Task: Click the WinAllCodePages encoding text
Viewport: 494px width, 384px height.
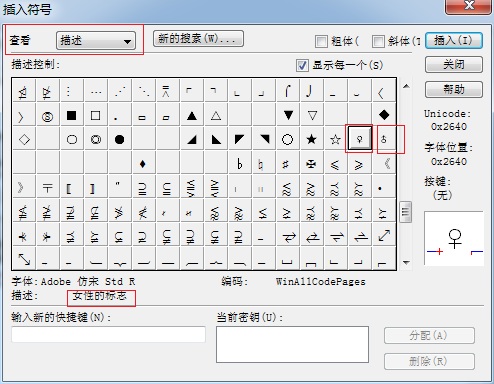Action: point(321,282)
